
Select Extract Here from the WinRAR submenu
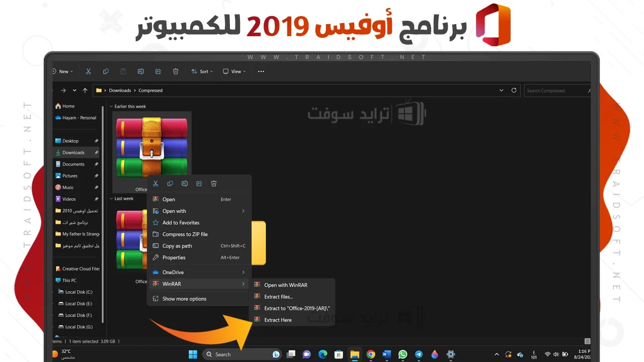coord(278,320)
